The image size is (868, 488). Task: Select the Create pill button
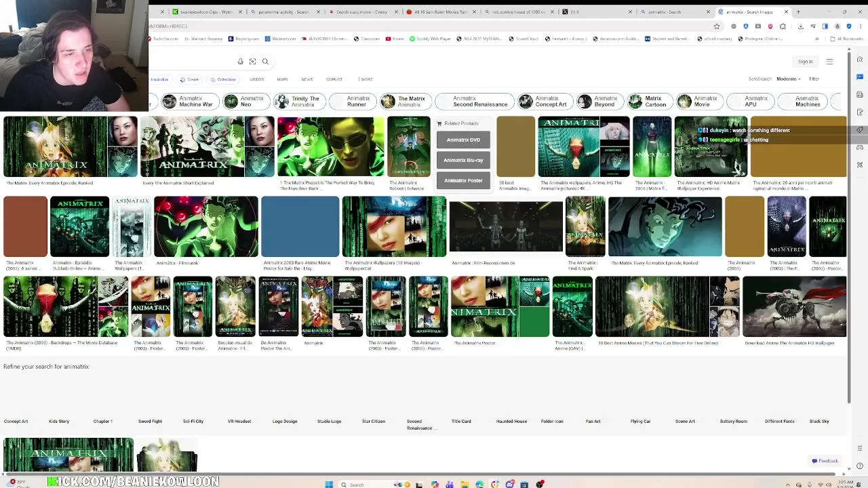click(x=190, y=79)
